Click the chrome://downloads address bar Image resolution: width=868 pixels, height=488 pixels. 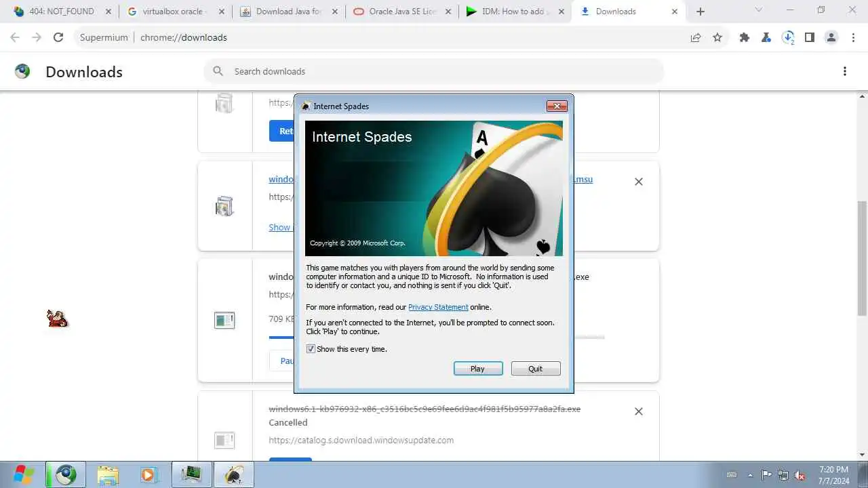(380, 37)
